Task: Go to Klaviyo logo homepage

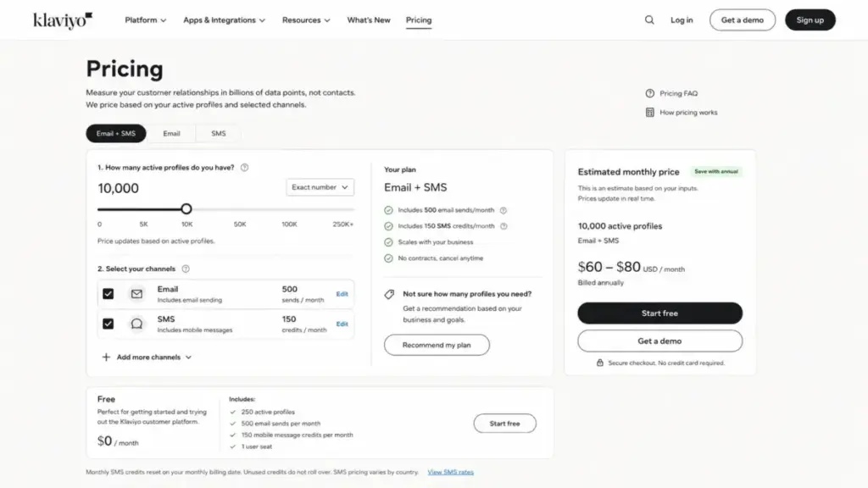Action: coord(63,20)
